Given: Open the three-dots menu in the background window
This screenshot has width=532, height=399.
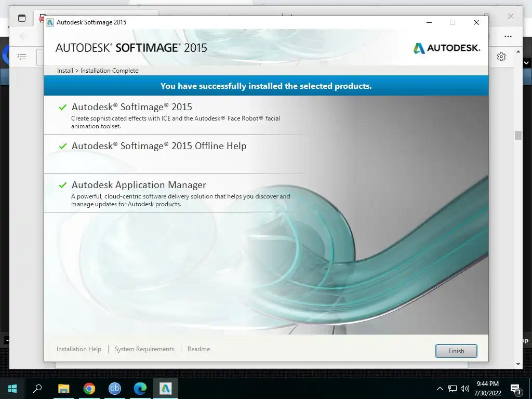Looking at the screenshot, I should [508, 36].
